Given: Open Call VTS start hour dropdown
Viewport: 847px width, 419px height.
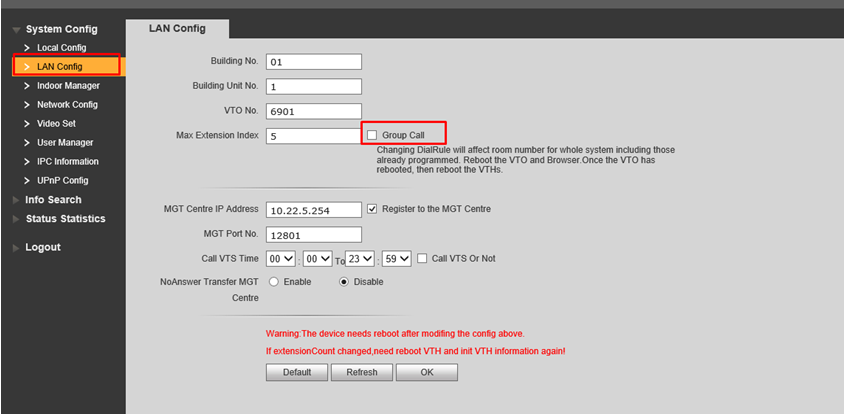Looking at the screenshot, I should pos(281,259).
